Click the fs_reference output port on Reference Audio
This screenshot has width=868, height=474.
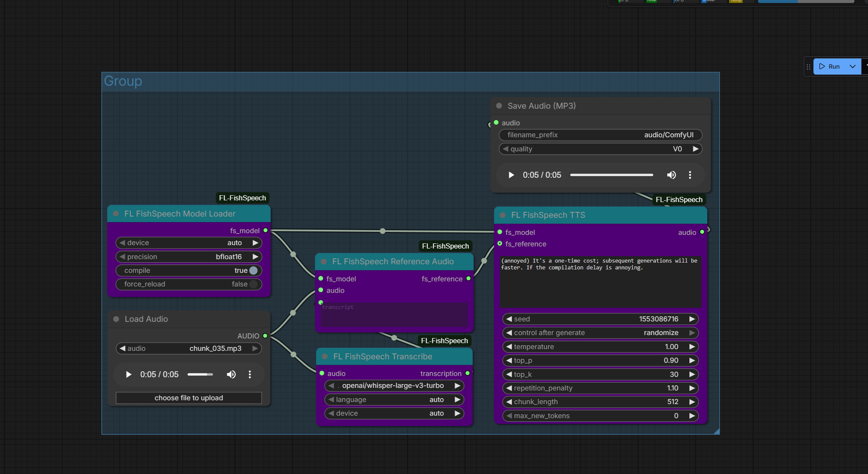pyautogui.click(x=468, y=278)
